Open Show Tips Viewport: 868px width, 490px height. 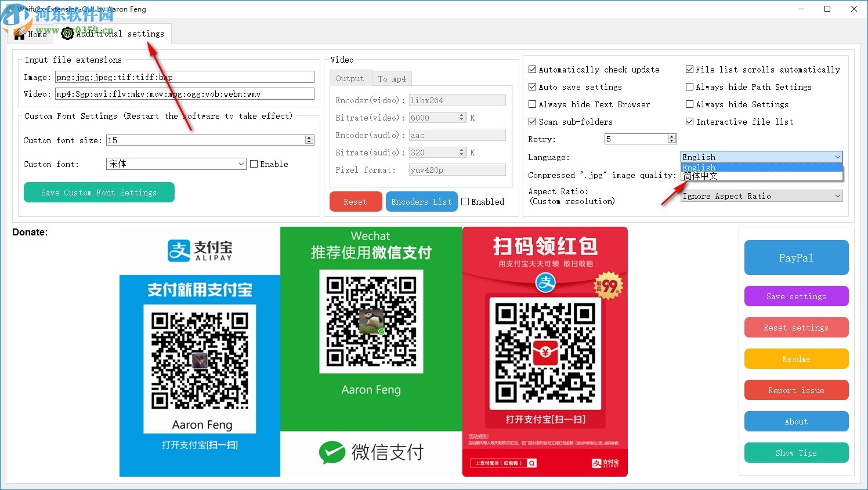coord(796,453)
